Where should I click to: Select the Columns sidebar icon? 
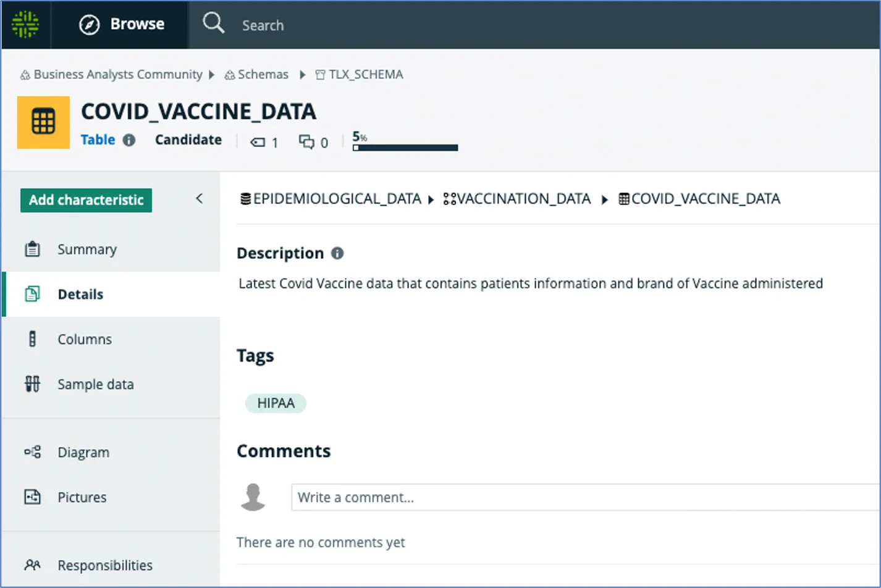(32, 338)
